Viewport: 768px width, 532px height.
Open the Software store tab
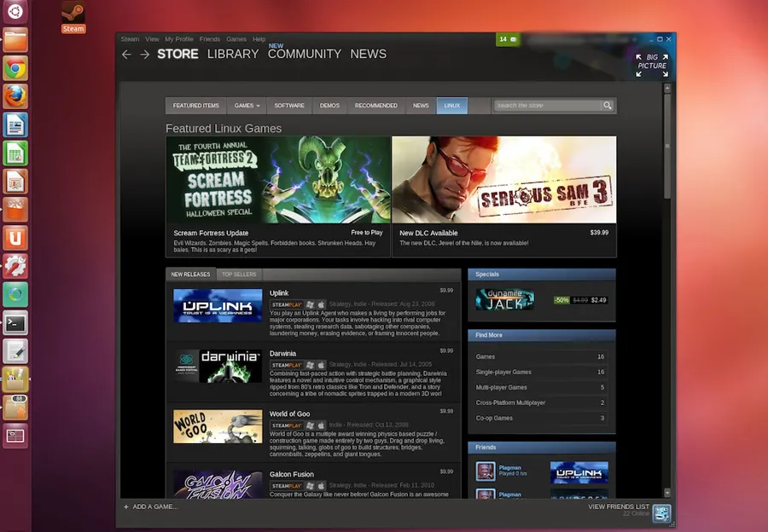(289, 105)
